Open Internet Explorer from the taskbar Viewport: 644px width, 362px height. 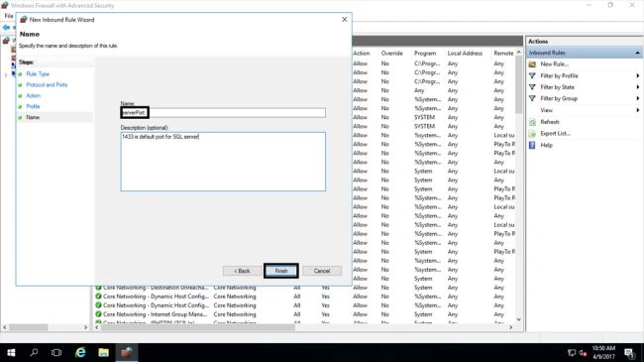click(x=80, y=352)
